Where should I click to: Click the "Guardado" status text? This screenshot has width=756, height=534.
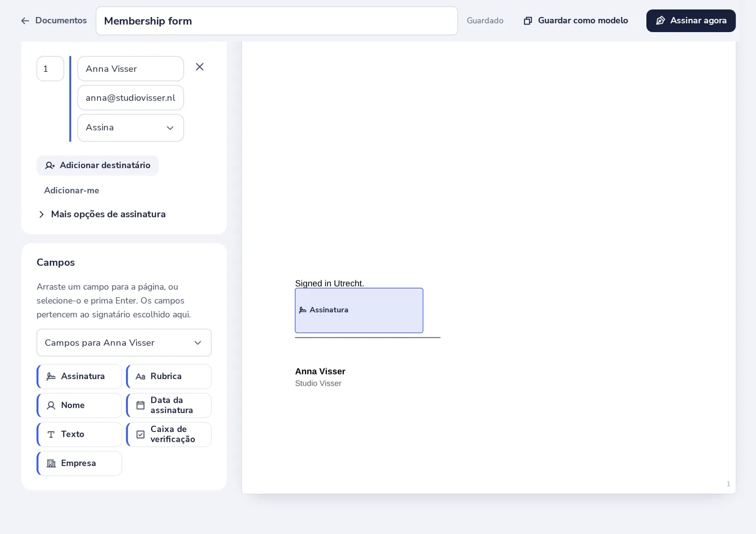point(485,20)
